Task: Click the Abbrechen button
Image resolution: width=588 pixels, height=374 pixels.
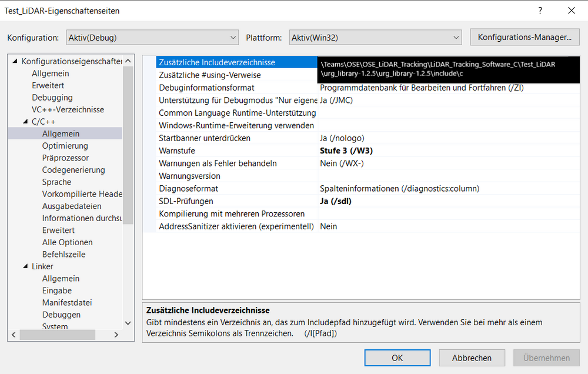Action: [472, 358]
